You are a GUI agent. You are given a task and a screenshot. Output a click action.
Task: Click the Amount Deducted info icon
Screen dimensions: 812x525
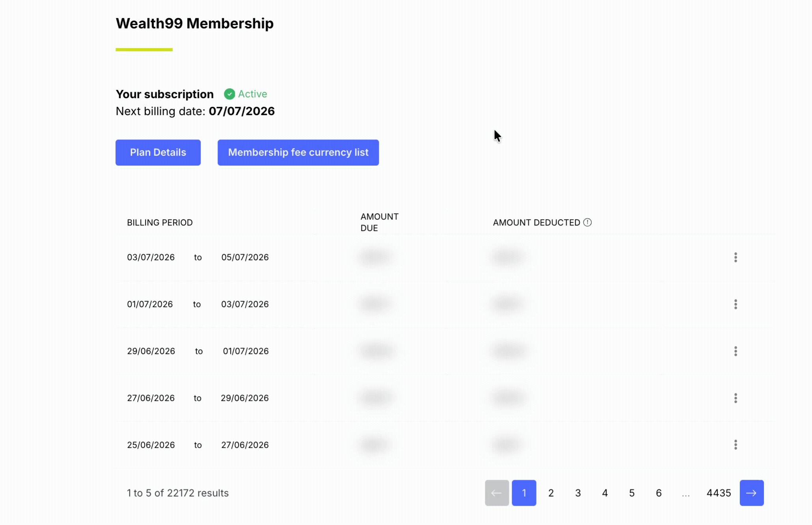coord(587,222)
